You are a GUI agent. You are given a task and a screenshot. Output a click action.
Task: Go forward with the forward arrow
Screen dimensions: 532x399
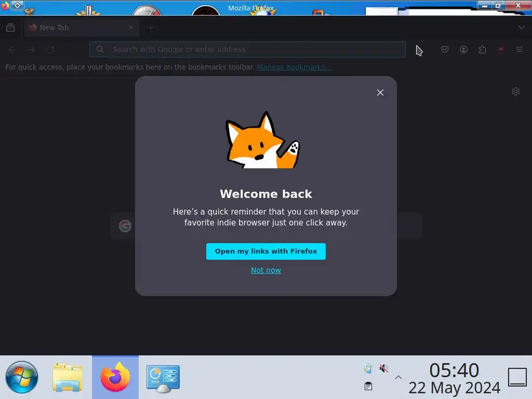pyautogui.click(x=31, y=50)
